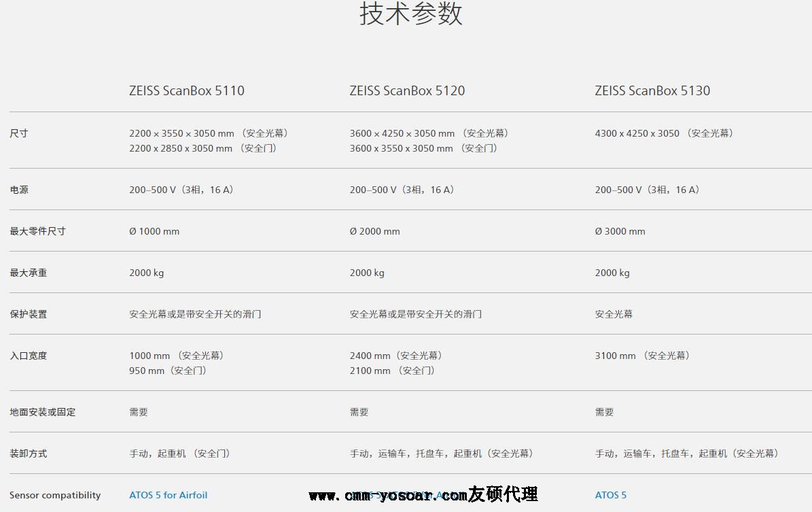Select dimension text 3600 x 3550 x 3050 mm
Screen dimensions: 812x512
[402, 148]
